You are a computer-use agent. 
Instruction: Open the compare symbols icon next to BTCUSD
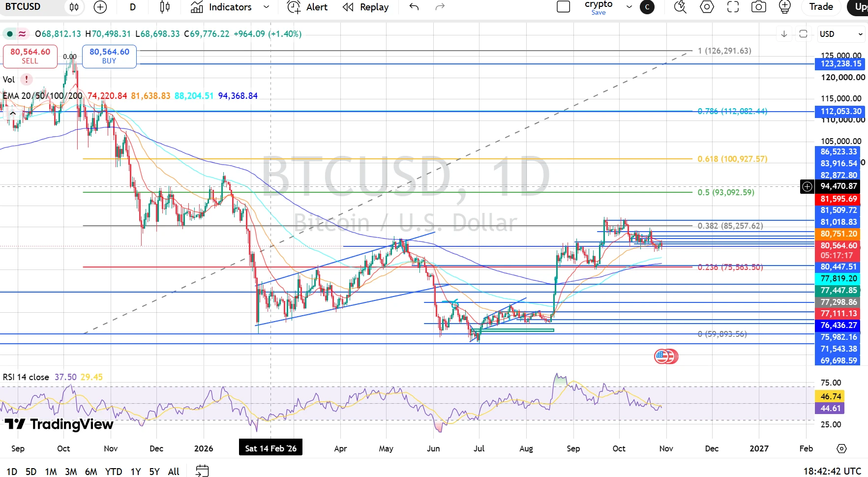pyautogui.click(x=74, y=7)
